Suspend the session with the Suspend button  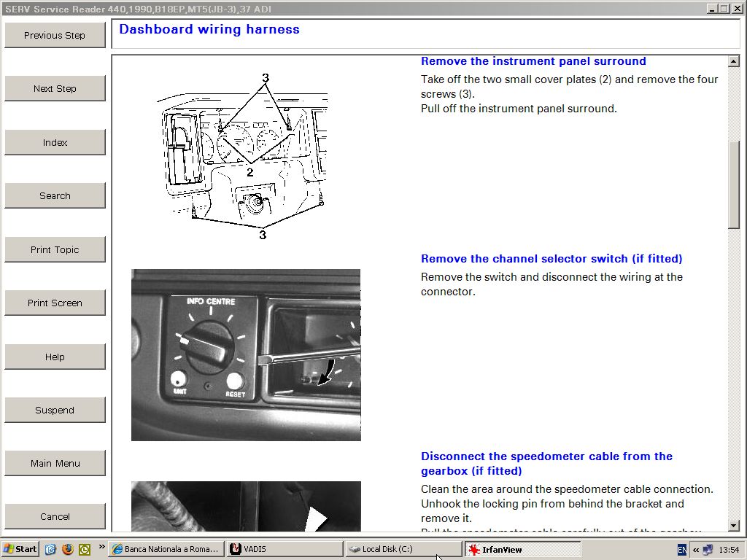tap(55, 410)
